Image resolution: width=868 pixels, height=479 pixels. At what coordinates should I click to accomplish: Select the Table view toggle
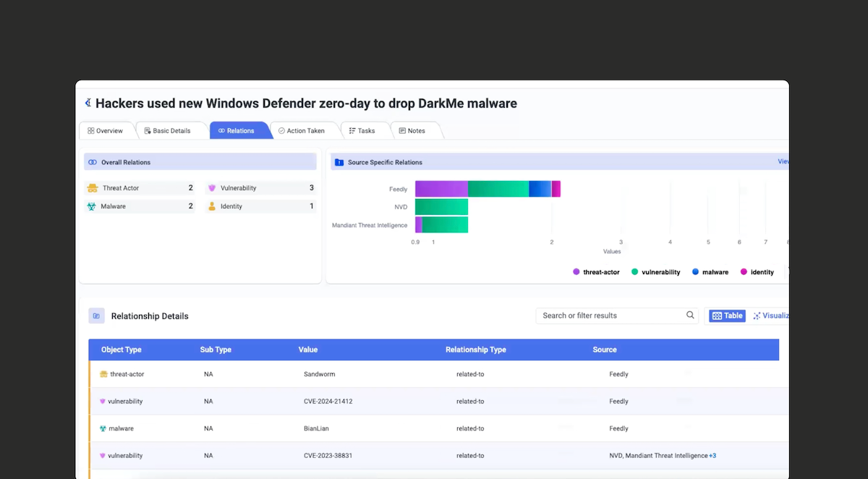pos(726,315)
